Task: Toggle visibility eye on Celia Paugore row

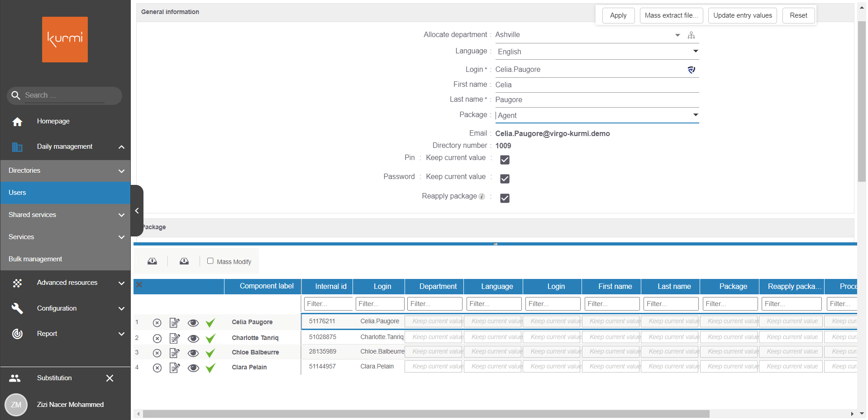Action: tap(193, 323)
